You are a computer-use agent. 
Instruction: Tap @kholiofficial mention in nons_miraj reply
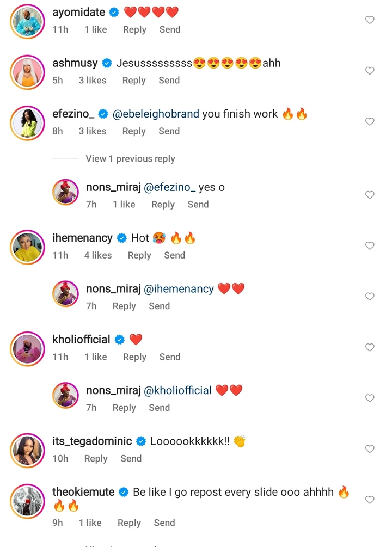(177, 390)
